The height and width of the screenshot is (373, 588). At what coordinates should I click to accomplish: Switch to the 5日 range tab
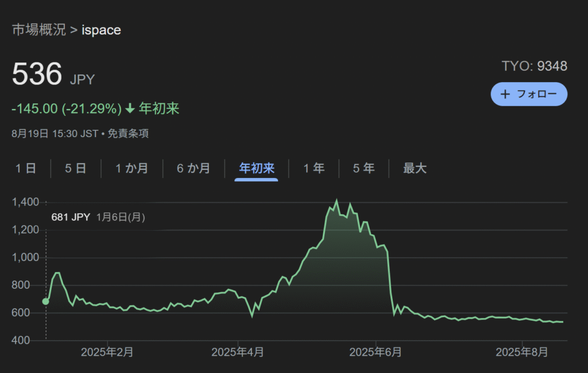tap(76, 168)
